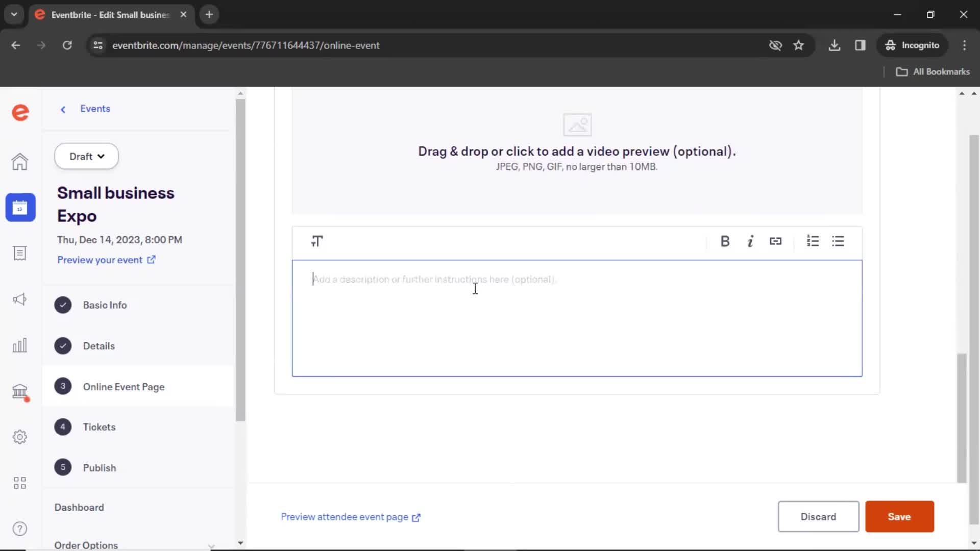Go to Tickets step
Screen dimensions: 980x551
(99, 427)
